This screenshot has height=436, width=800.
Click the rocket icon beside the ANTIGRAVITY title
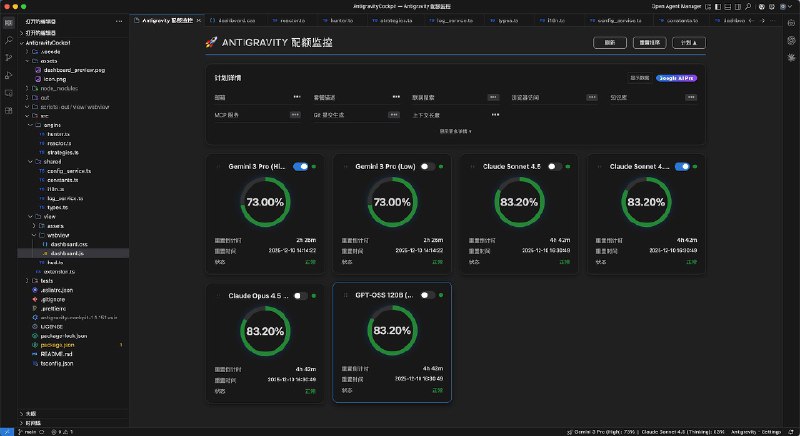click(211, 42)
